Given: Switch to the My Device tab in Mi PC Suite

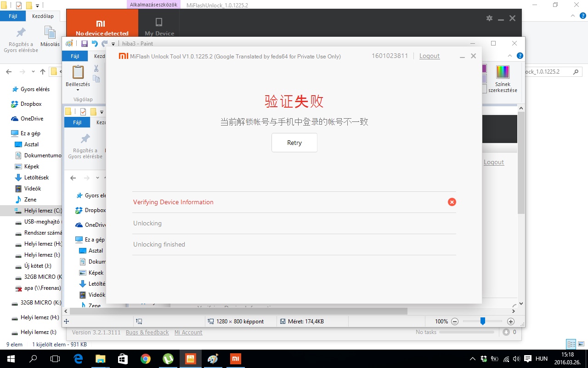Looking at the screenshot, I should (159, 26).
